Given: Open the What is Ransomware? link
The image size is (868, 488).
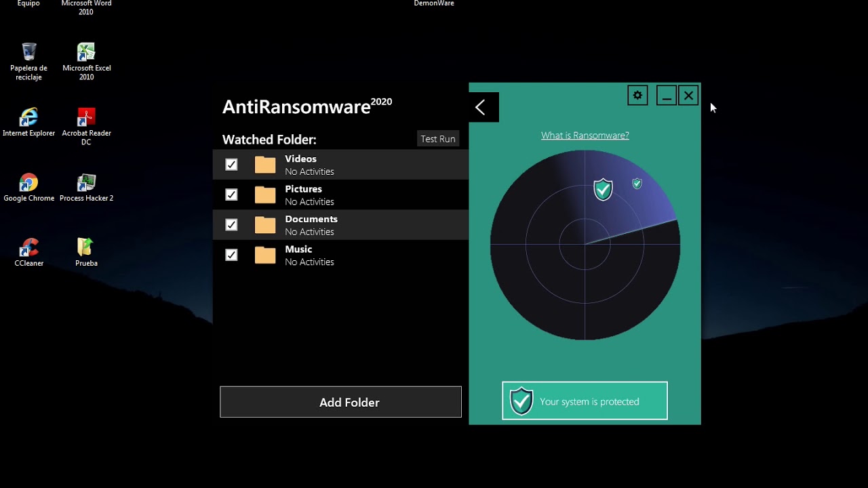Looking at the screenshot, I should (585, 136).
